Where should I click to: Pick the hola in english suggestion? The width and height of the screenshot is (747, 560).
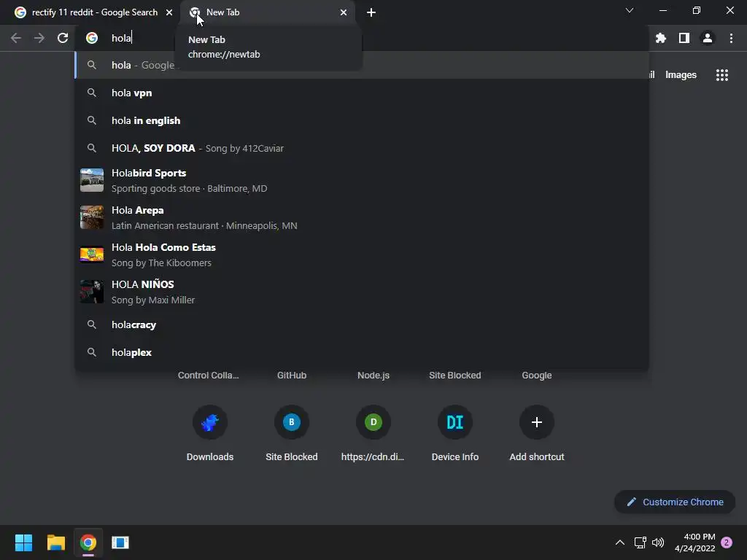(362, 120)
